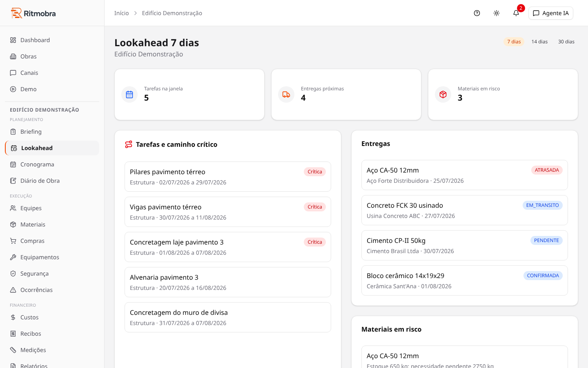This screenshot has height=368, width=588.
Task: Open the Dashboard sidebar item
Action: tap(52, 40)
